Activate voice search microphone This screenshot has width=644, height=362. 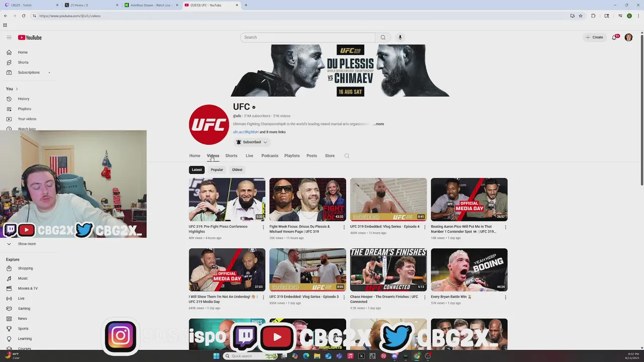tap(400, 37)
